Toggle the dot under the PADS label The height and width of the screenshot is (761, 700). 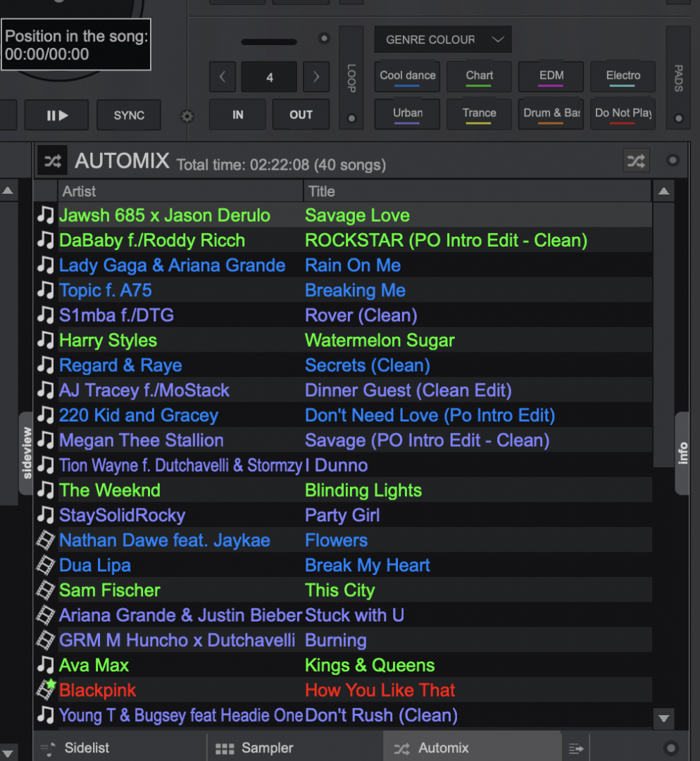pos(679,118)
